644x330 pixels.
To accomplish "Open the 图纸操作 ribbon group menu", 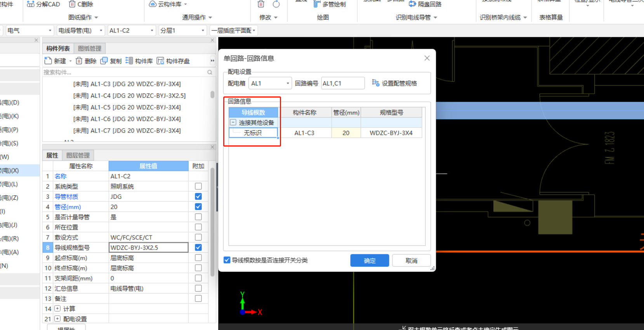I will tap(83, 17).
